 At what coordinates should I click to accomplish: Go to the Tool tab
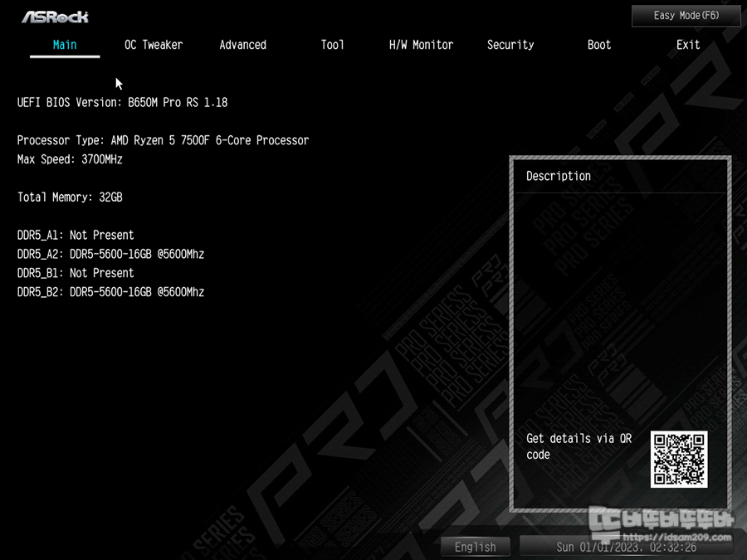click(332, 46)
